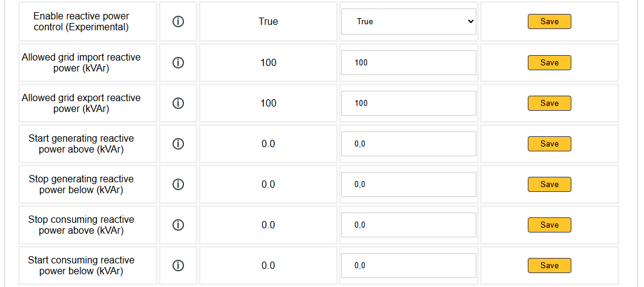Show info for Start consuming reactive power below
This screenshot has height=287, width=644.
178,265
